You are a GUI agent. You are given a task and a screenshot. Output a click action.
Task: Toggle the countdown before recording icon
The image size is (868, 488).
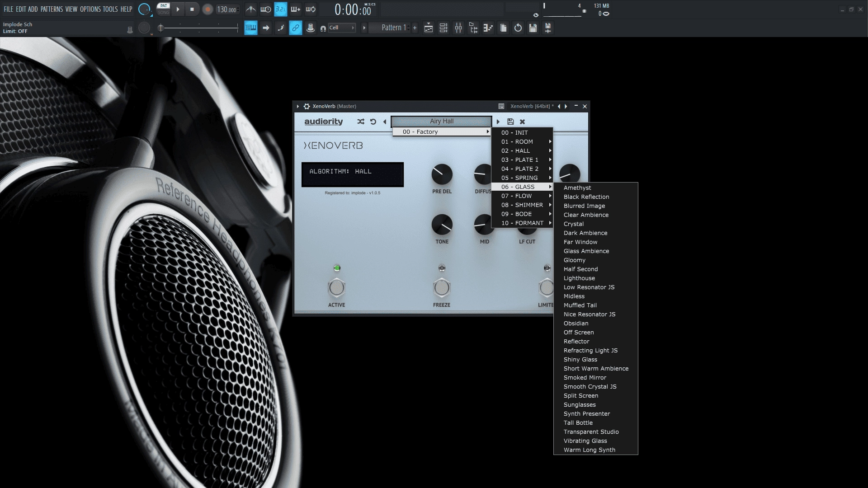280,9
